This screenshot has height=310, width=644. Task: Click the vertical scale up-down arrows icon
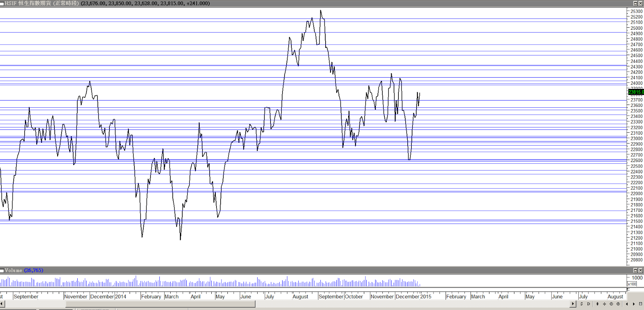(x=597, y=304)
